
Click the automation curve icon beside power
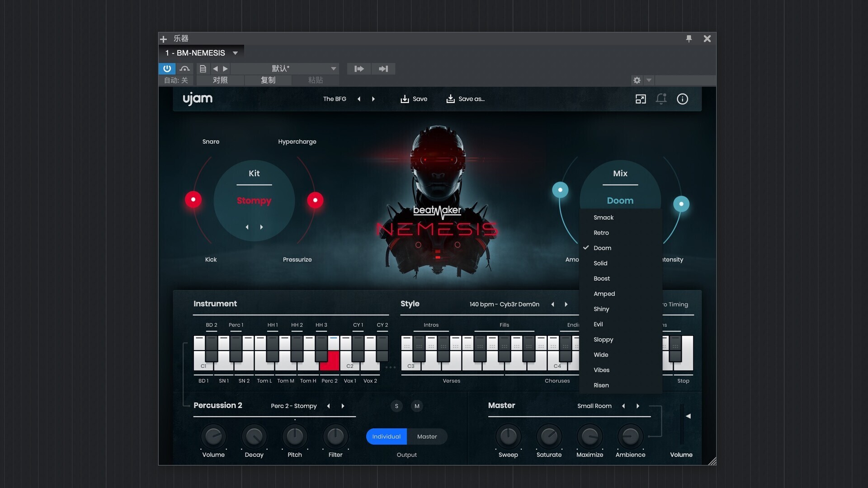pos(184,69)
